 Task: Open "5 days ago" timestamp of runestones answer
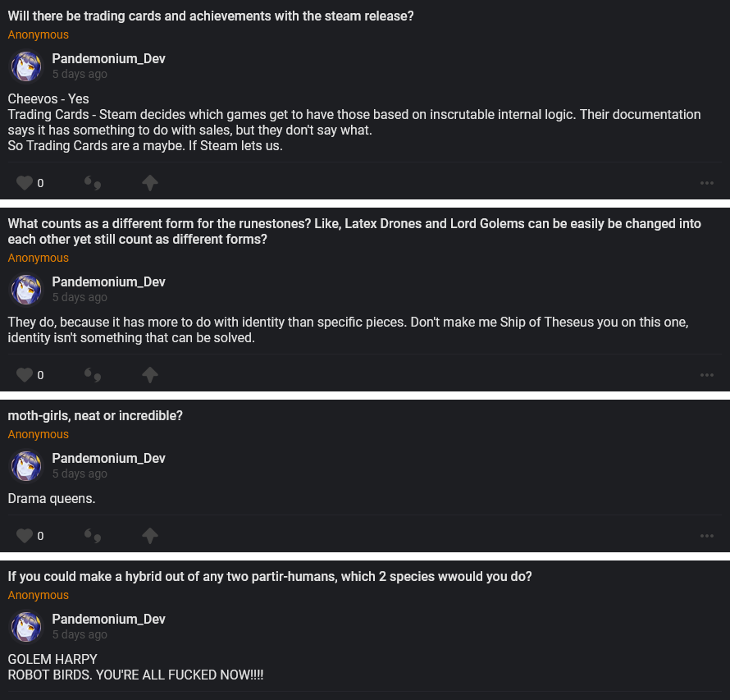pos(80,297)
